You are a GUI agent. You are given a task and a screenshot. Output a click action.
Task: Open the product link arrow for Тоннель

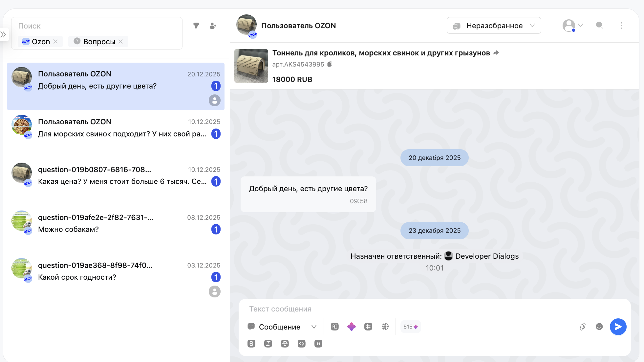[x=496, y=53]
